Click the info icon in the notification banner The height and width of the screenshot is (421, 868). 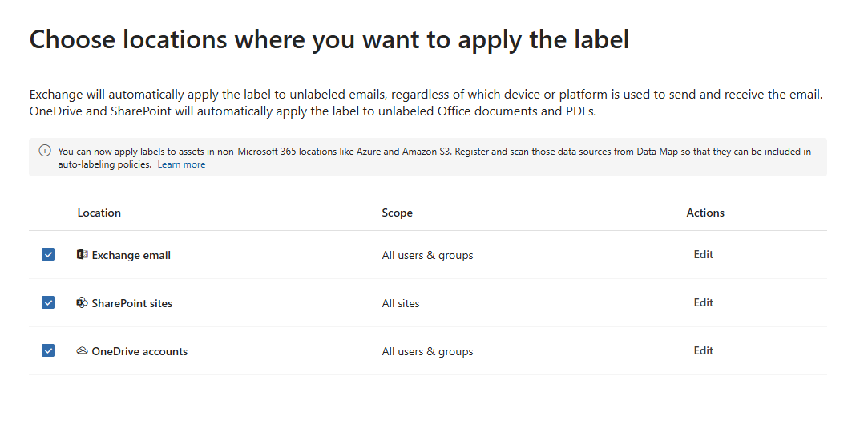pyautogui.click(x=45, y=151)
